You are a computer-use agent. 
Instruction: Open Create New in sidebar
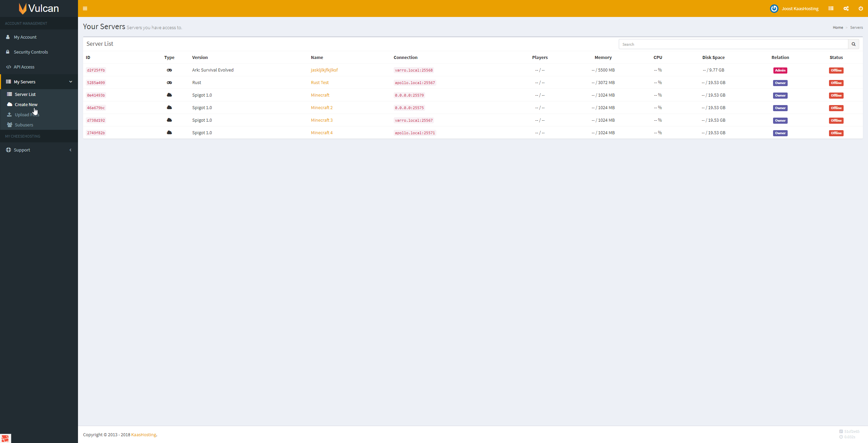(26, 104)
